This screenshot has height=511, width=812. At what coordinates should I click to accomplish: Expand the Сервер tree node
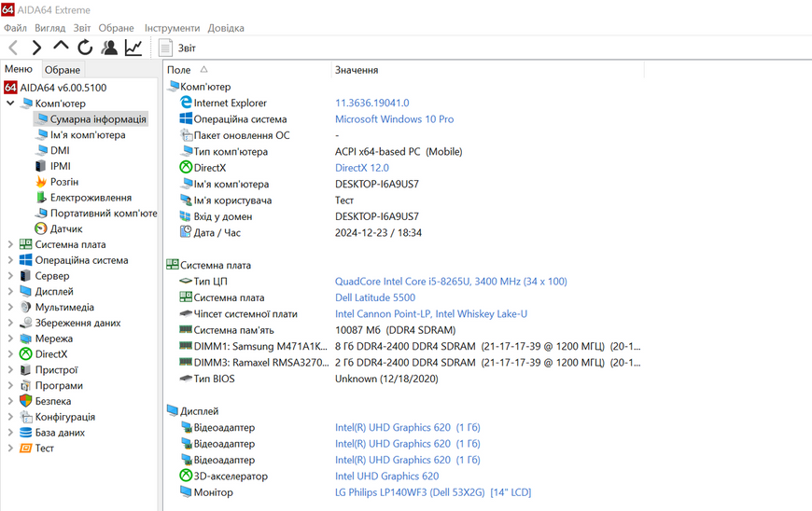pos(10,276)
